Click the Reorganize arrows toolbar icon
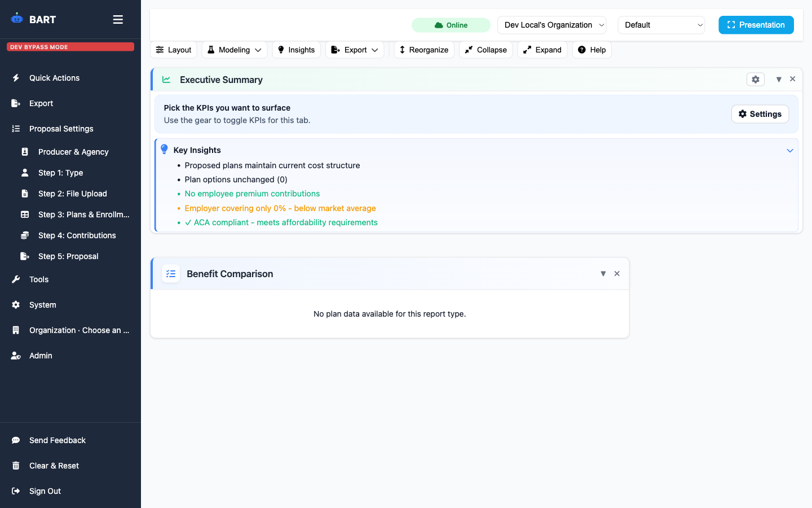Image resolution: width=812 pixels, height=508 pixels. 402,50
